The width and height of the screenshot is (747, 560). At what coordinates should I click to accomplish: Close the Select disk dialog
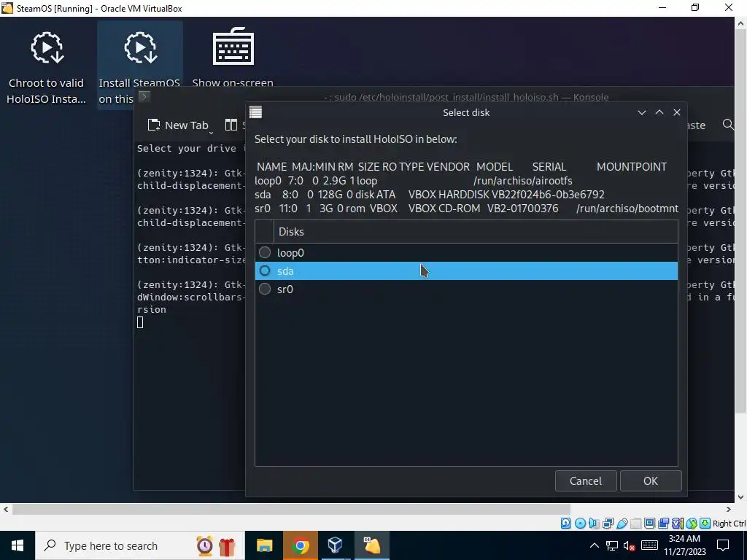click(x=677, y=112)
